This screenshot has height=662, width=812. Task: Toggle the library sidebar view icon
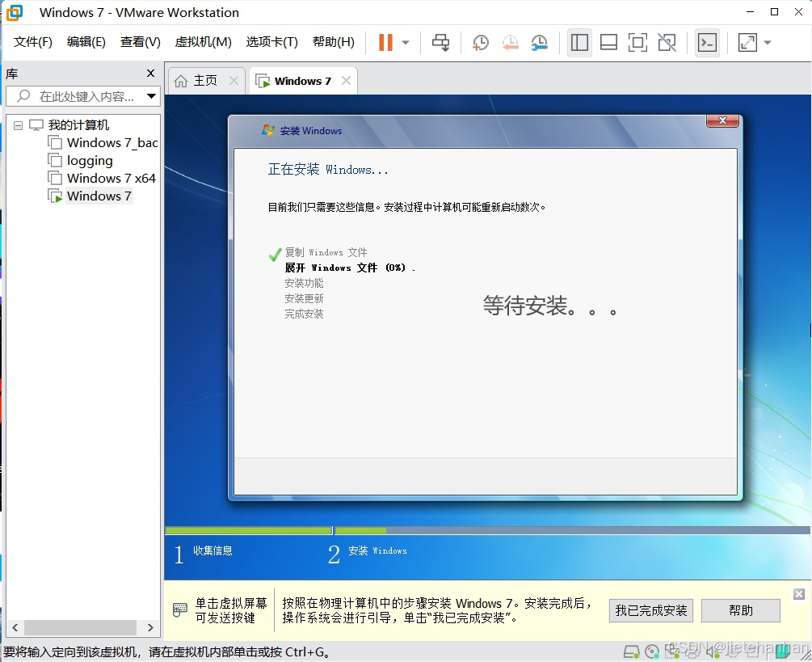pyautogui.click(x=579, y=43)
